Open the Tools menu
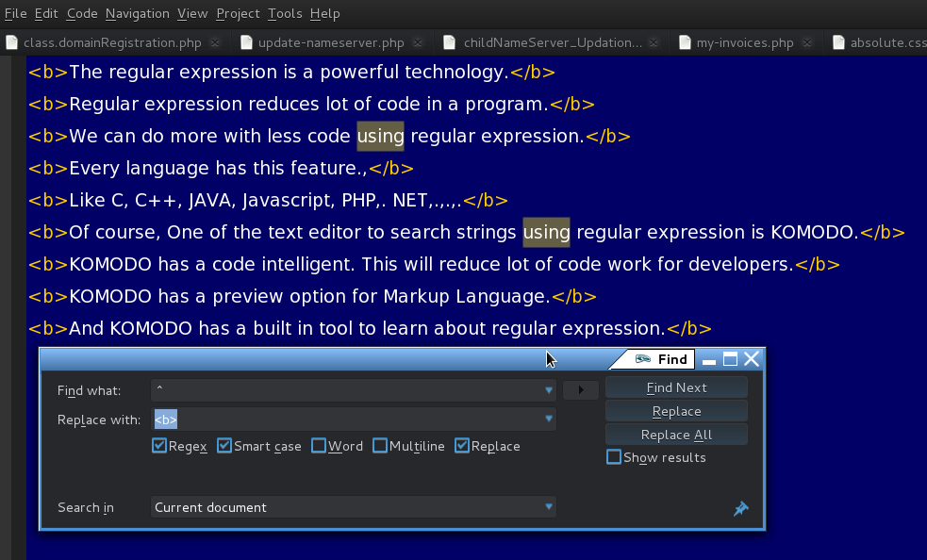This screenshot has width=927, height=560. click(x=285, y=13)
